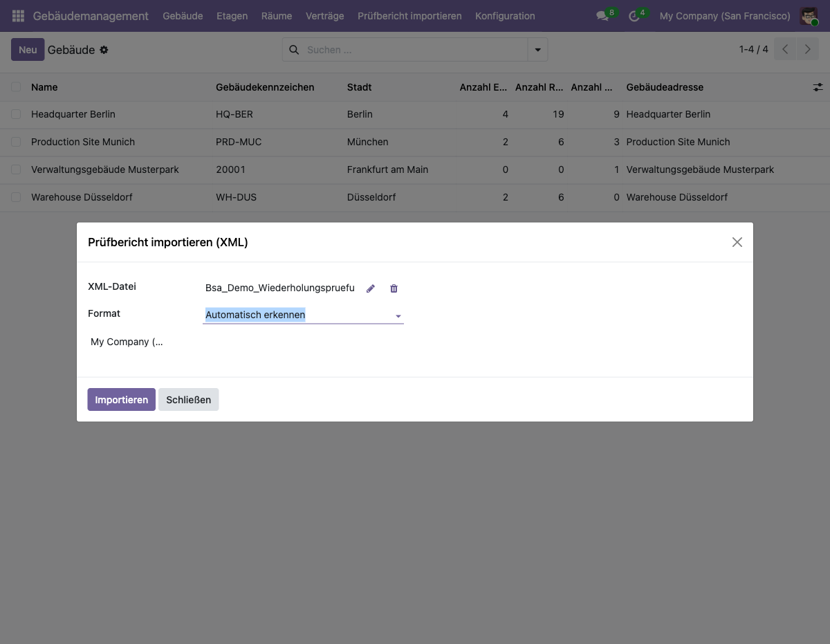Click the search magnifier icon
This screenshot has height=644, width=830.
(x=294, y=50)
